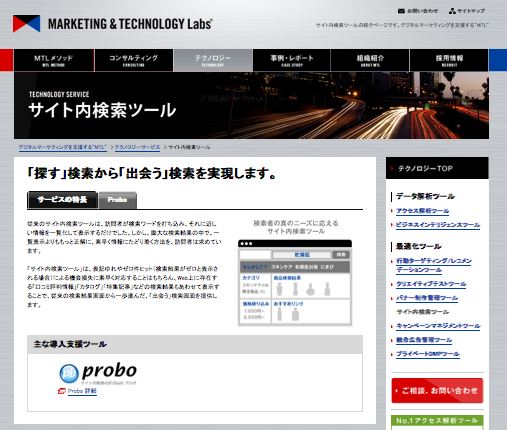Open the クリエイティブテストツール sidebar link
This screenshot has width=507, height=430.
point(431,284)
